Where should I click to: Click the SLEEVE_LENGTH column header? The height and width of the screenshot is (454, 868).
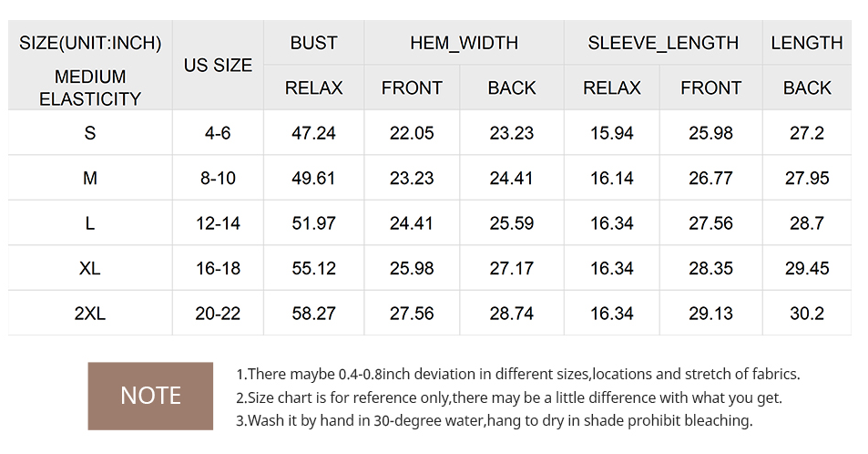662,43
